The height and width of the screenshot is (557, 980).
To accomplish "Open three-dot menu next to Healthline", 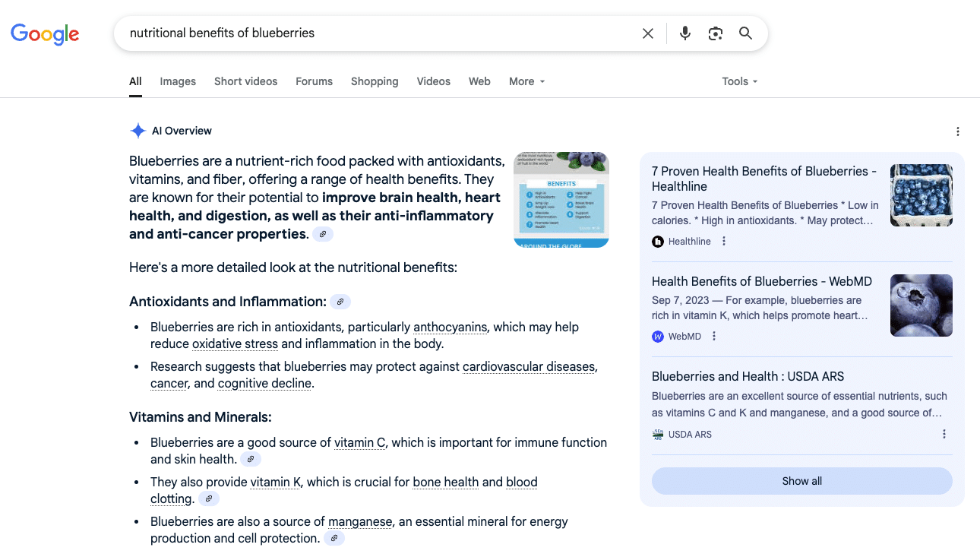I will click(724, 242).
